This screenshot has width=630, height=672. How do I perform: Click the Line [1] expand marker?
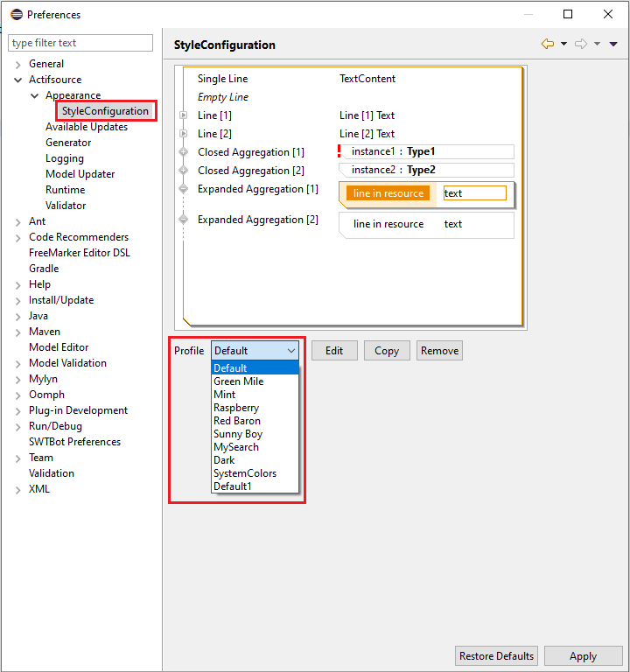click(184, 115)
